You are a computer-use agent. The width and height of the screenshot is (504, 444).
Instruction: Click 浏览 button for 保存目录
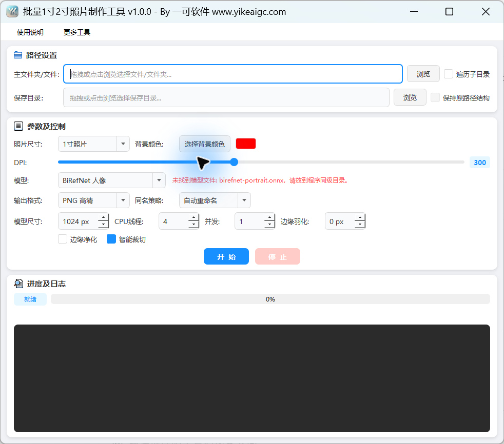coord(410,97)
